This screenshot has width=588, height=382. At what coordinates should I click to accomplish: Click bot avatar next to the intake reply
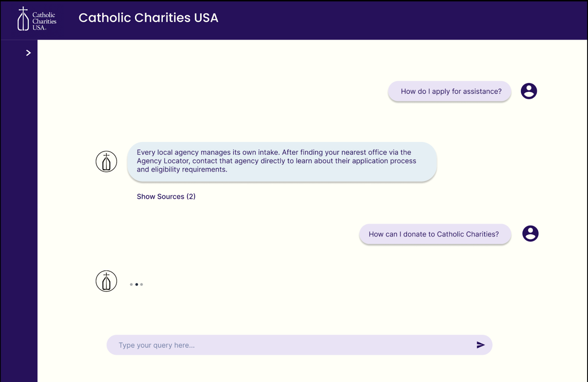(106, 161)
